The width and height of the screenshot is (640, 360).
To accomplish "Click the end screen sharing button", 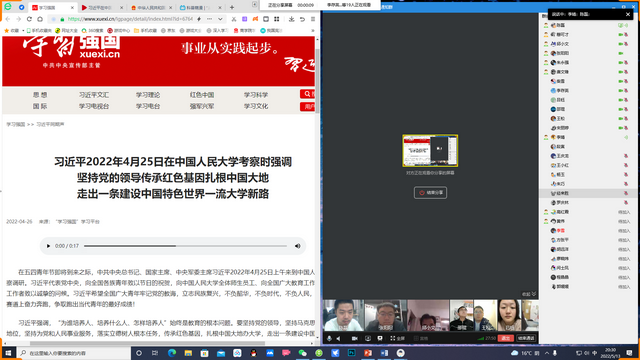I will tap(430, 193).
